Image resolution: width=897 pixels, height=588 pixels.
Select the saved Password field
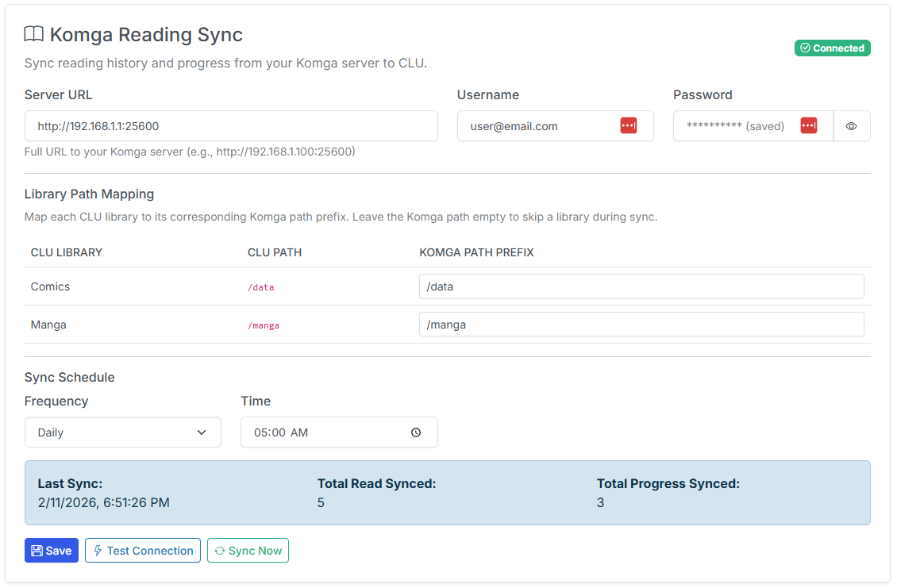(x=738, y=126)
